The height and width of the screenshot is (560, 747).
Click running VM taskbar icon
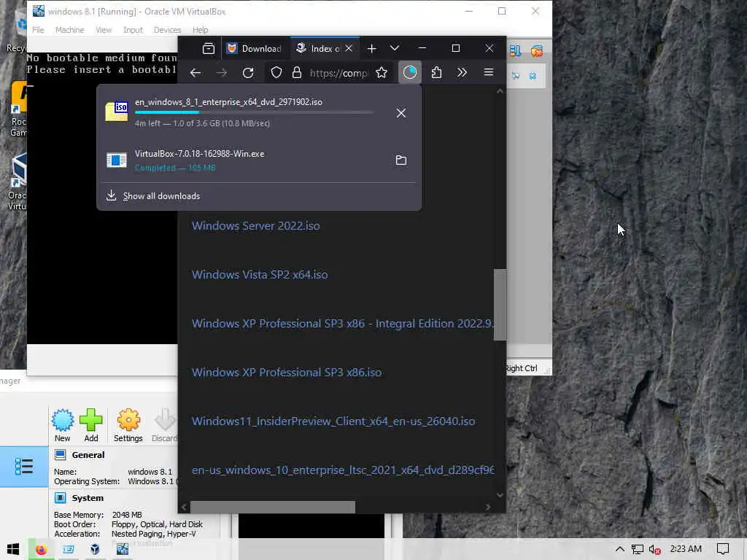tap(123, 550)
